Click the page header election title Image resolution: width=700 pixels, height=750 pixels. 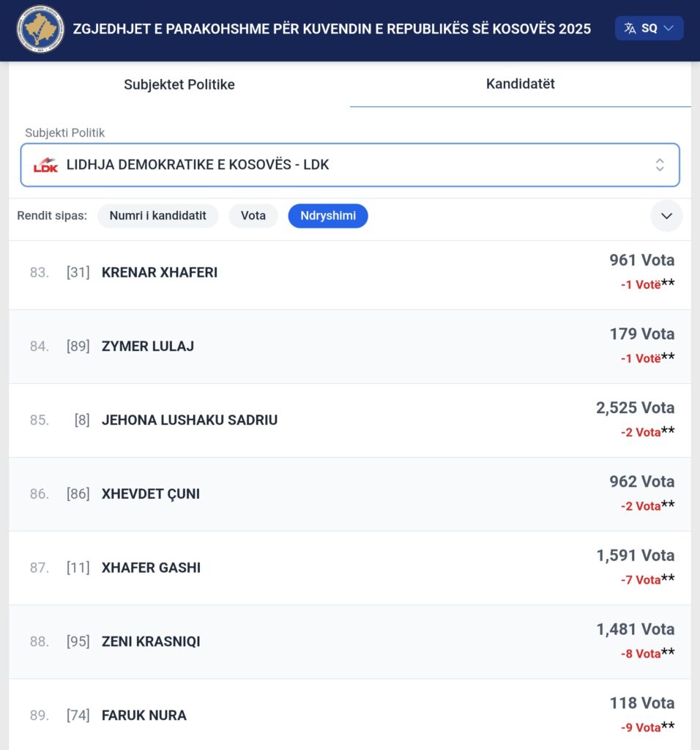(332, 29)
